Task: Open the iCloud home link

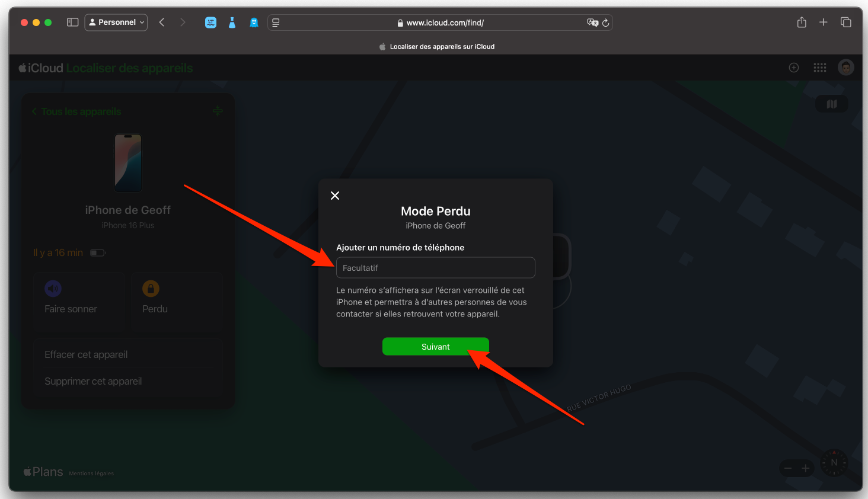Action: coord(41,68)
